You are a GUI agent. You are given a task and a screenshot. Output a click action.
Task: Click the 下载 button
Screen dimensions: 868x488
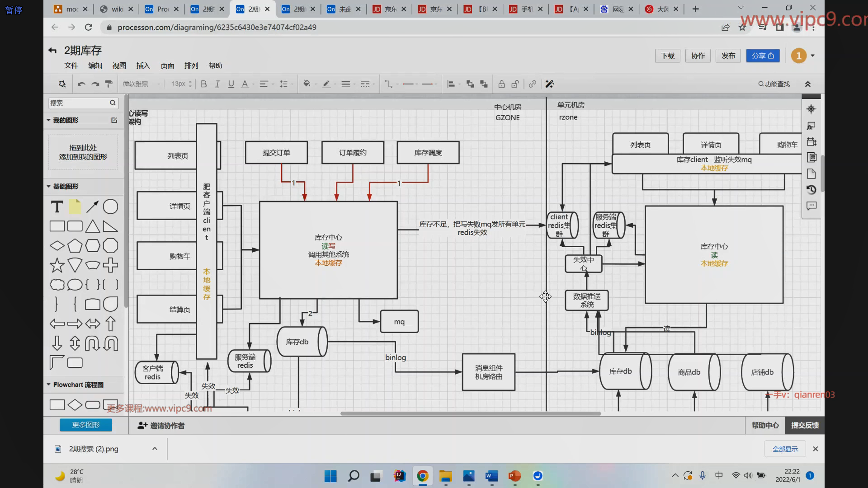667,56
